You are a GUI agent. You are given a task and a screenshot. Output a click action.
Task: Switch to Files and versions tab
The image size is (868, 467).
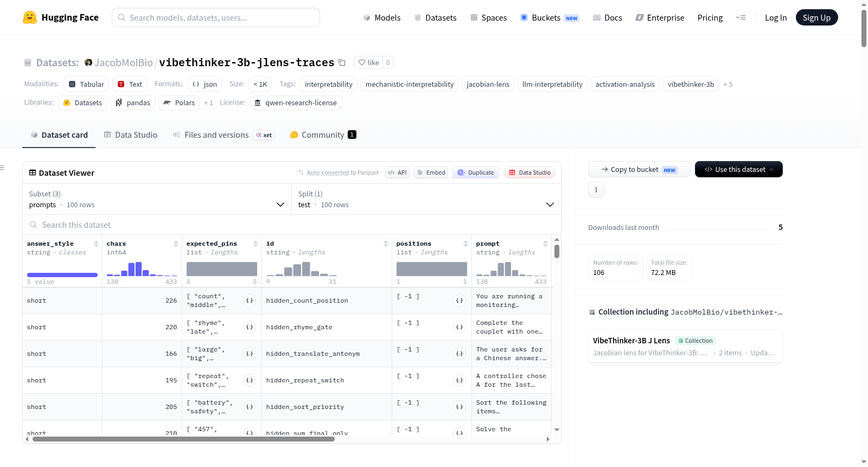tap(223, 135)
